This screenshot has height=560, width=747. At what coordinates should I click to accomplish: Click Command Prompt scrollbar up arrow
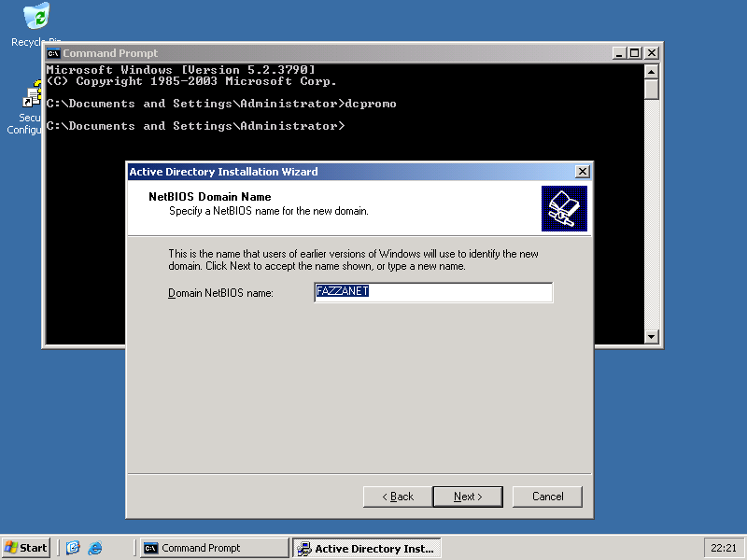click(651, 72)
